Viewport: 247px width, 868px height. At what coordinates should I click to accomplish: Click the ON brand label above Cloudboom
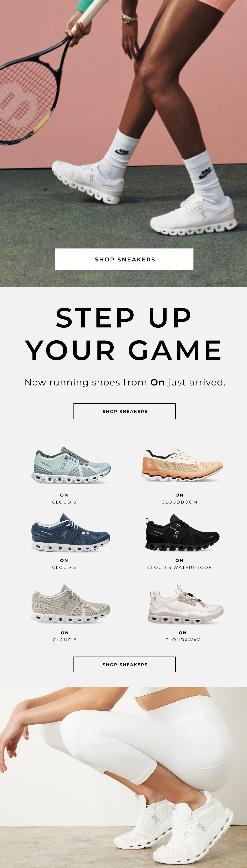coord(179,495)
